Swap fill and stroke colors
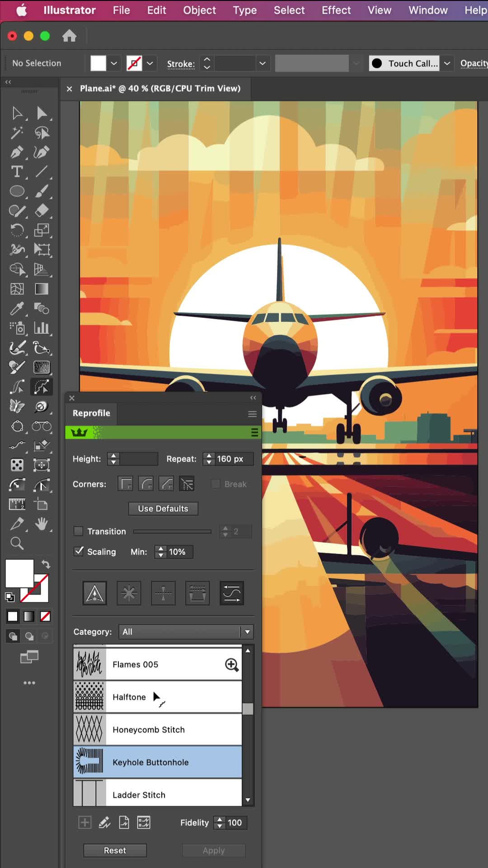488x868 pixels. point(46,564)
